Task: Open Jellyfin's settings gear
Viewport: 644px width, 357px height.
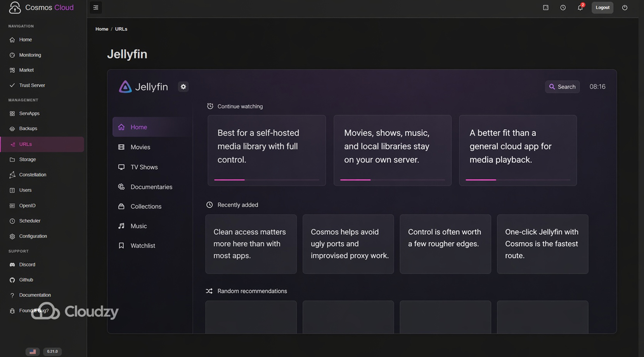Action: [183, 87]
